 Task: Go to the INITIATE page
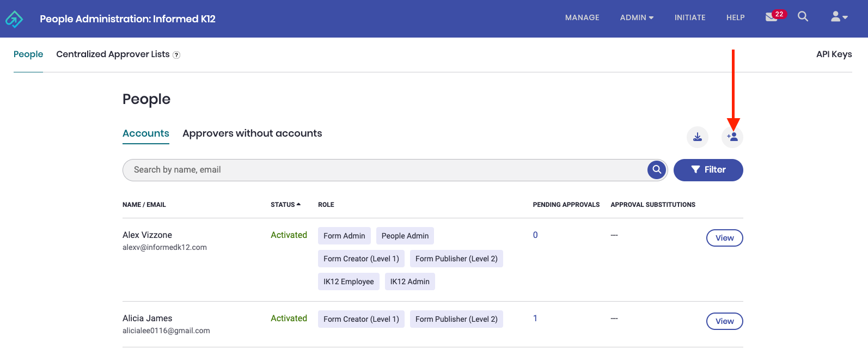[689, 18]
